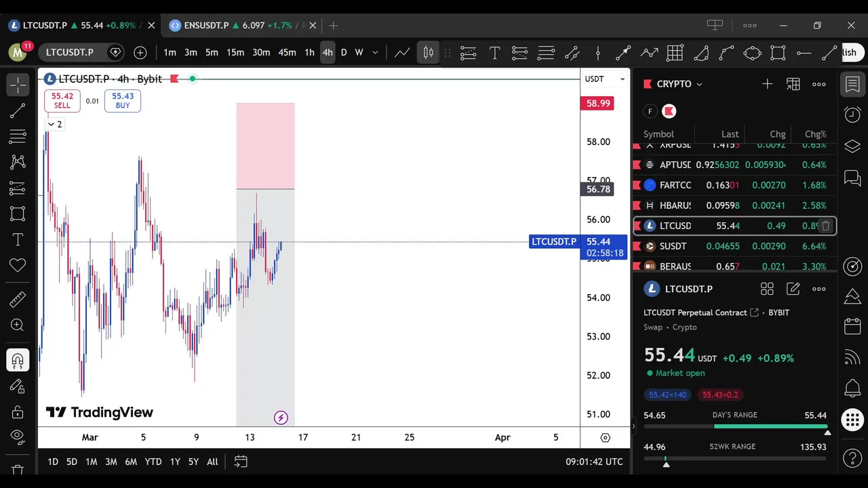Image resolution: width=868 pixels, height=488 pixels.
Task: Open chart settings gear icon
Action: tap(606, 437)
